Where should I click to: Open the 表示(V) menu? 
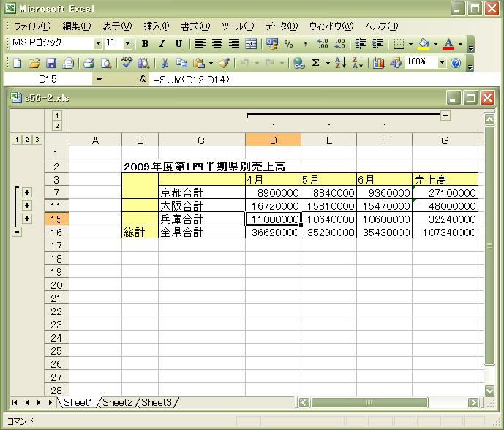pyautogui.click(x=117, y=26)
